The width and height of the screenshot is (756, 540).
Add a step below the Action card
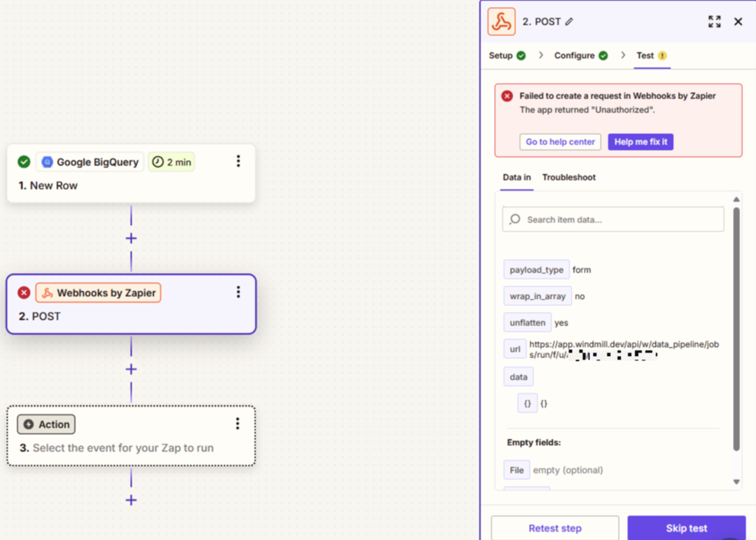tap(131, 500)
